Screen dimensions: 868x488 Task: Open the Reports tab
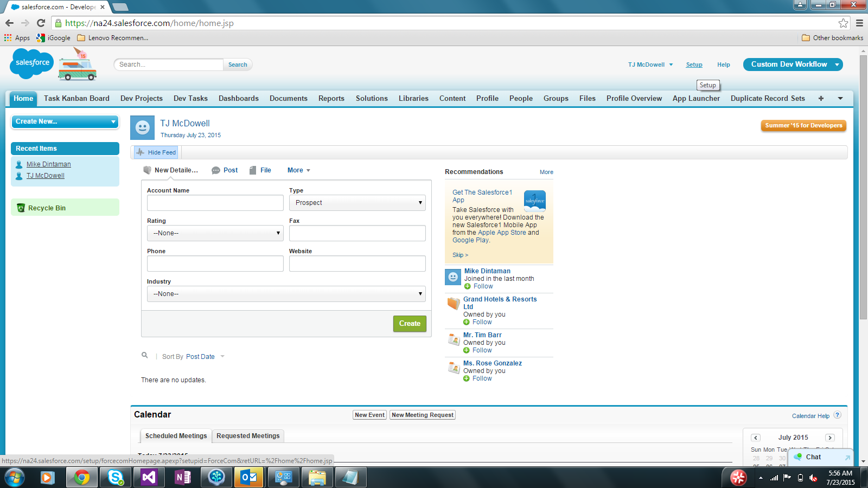[x=331, y=98]
